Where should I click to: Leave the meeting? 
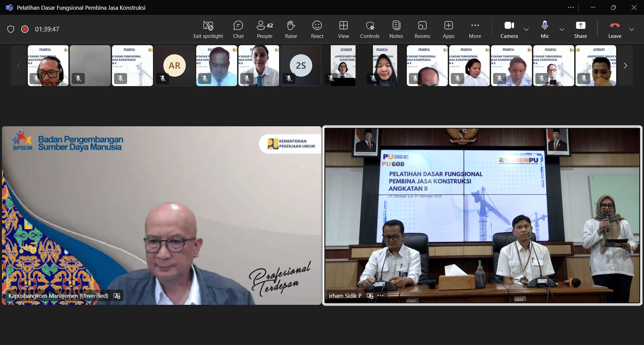click(614, 29)
